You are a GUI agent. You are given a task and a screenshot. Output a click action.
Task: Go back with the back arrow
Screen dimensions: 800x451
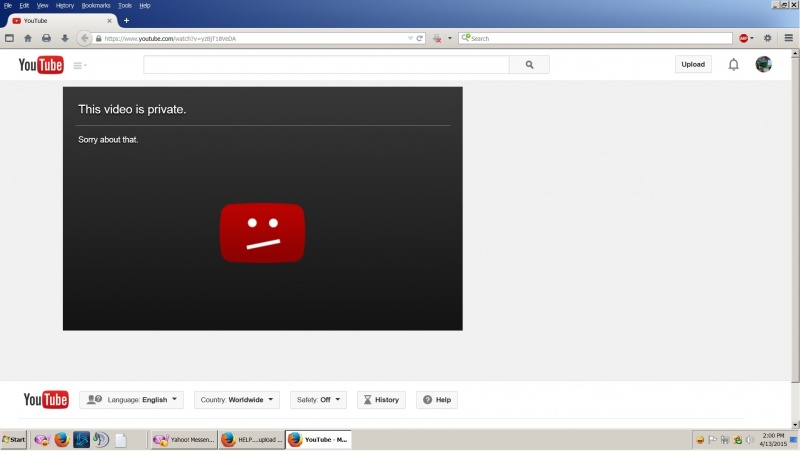coord(85,38)
